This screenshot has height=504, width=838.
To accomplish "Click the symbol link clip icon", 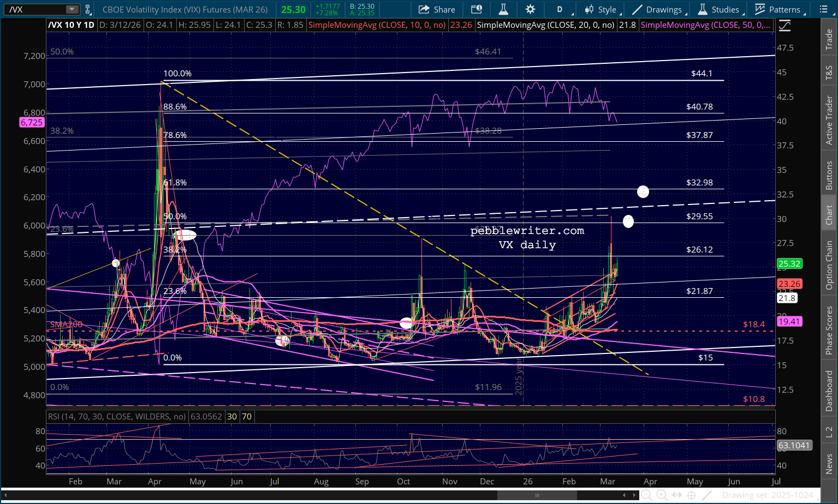I will point(87,9).
